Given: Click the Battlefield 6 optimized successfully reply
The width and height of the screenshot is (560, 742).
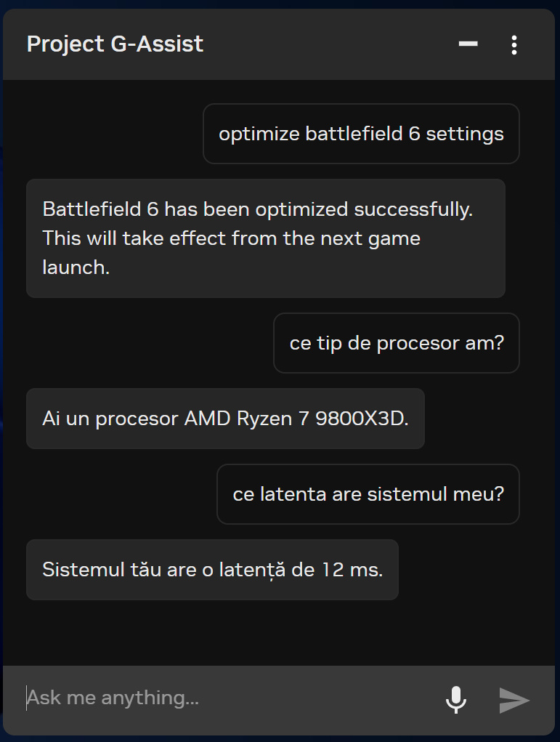Looking at the screenshot, I should click(x=265, y=238).
